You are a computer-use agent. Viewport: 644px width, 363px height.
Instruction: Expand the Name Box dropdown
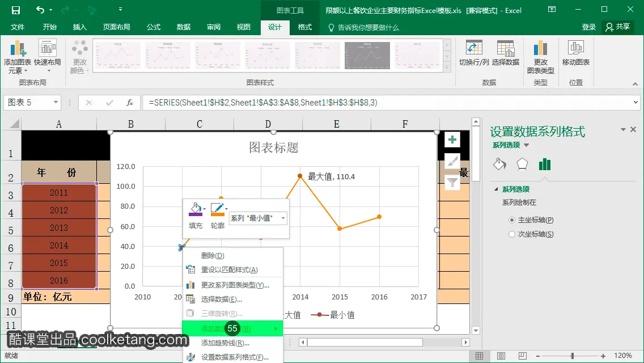(56, 102)
